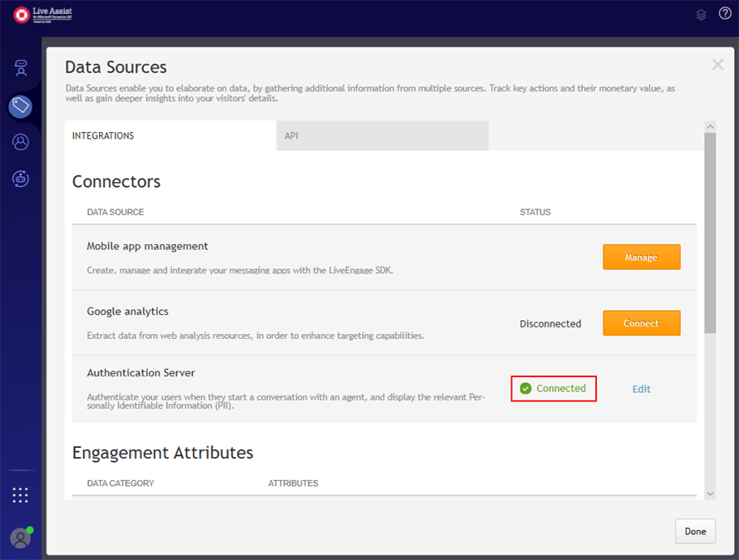Viewport: 739px width, 560px height.
Task: Click the scrollbar up arrow
Action: pos(710,127)
